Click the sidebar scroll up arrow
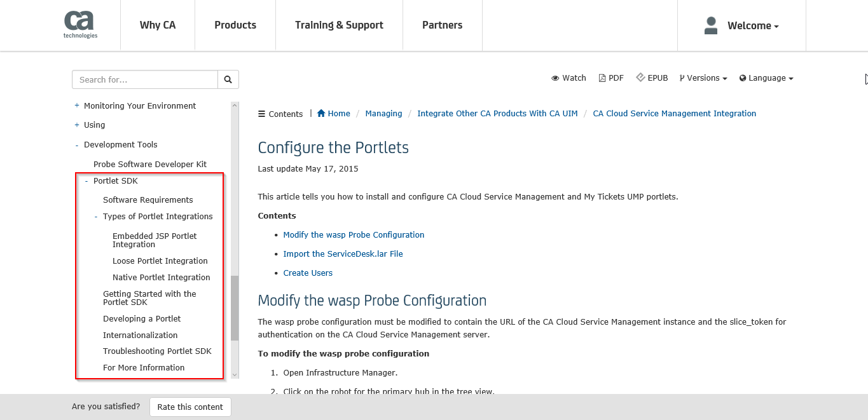The width and height of the screenshot is (868, 420). pyautogui.click(x=235, y=105)
